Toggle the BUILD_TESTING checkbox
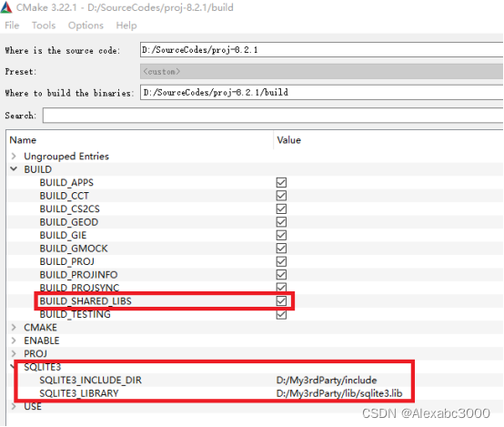Image resolution: width=504 pixels, height=427 pixels. click(x=281, y=314)
